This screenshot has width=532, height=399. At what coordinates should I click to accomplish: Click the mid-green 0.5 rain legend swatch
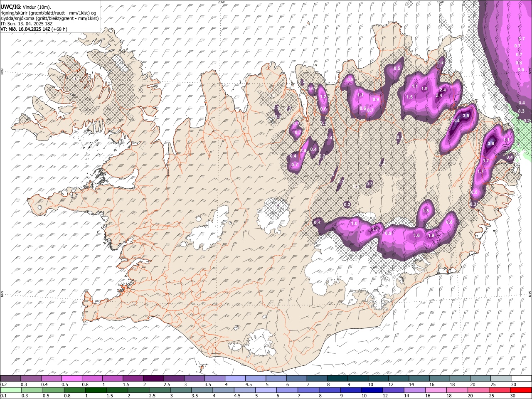point(53,390)
